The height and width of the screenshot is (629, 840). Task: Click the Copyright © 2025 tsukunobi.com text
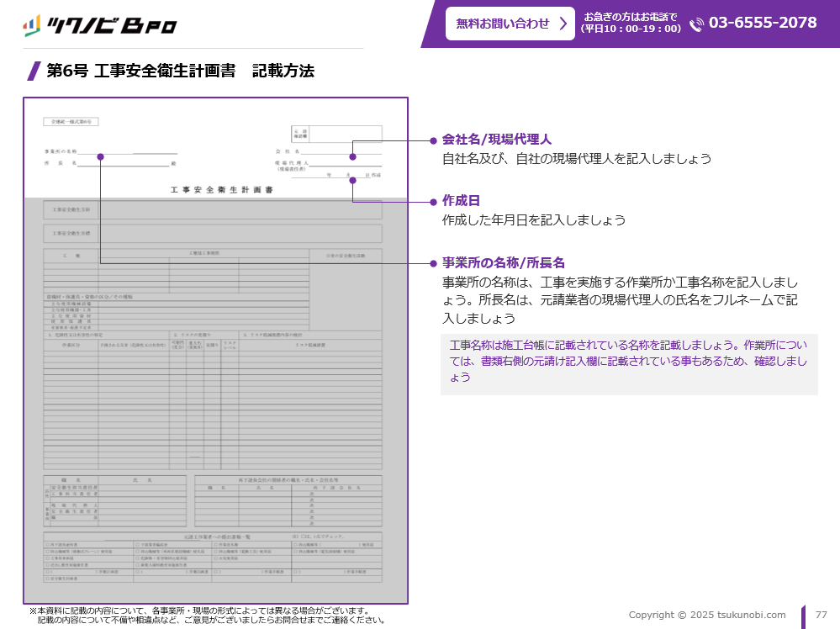[x=707, y=615]
